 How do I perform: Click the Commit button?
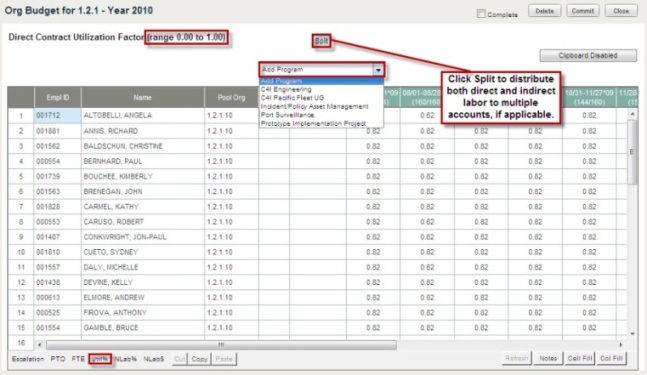(x=583, y=11)
